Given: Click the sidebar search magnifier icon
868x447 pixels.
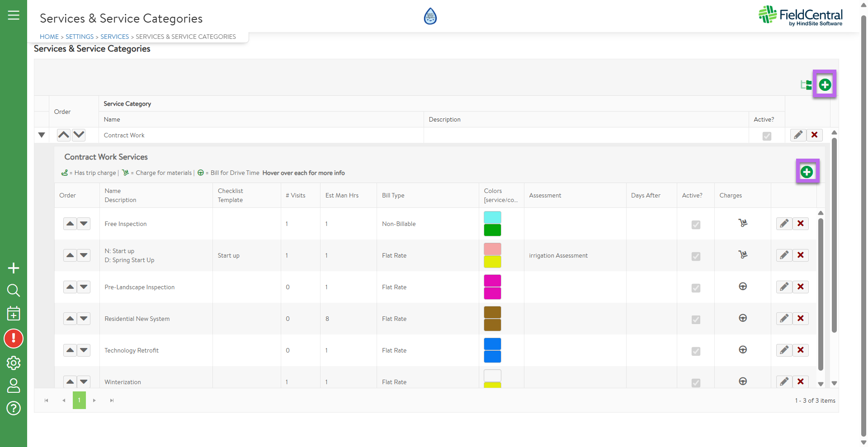Looking at the screenshot, I should [x=14, y=290].
